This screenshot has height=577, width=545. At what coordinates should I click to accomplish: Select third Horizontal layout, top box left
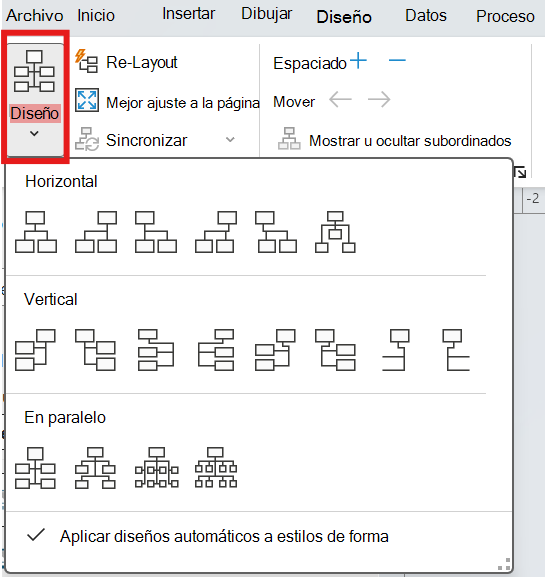[156, 232]
